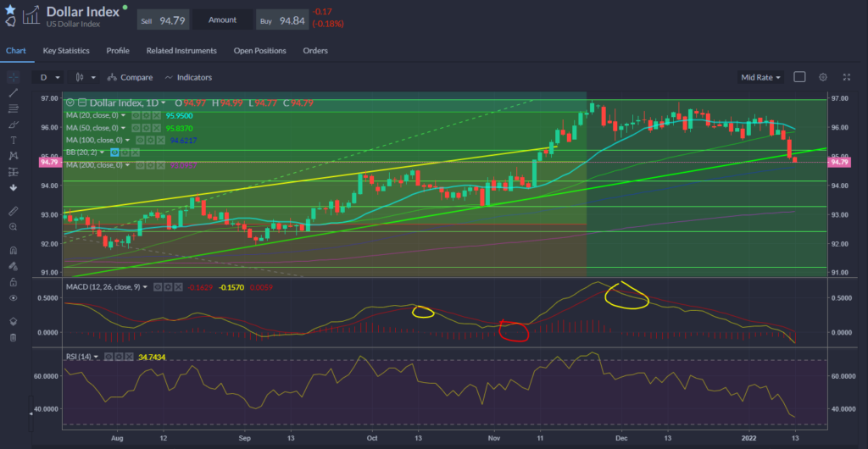Open the D timeframe interval dropdown
This screenshot has height=449, width=868.
click(x=50, y=77)
